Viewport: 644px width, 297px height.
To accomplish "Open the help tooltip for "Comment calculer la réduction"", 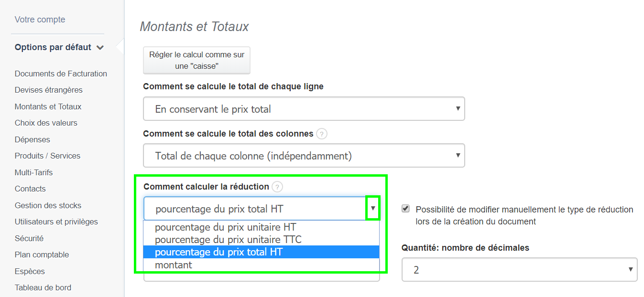I will tap(277, 187).
